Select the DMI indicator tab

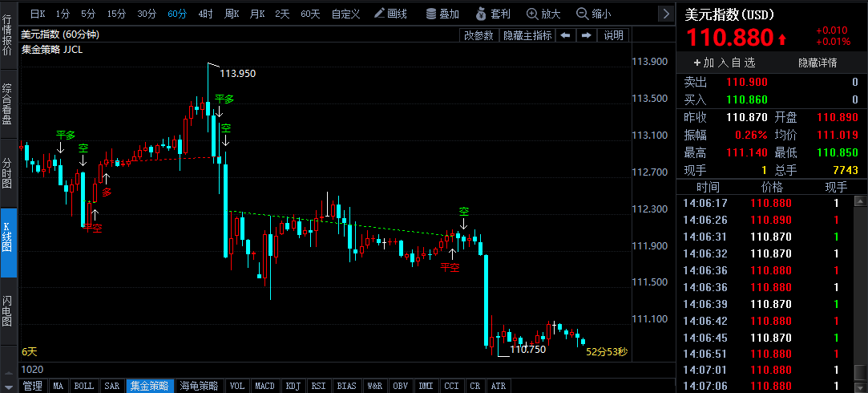[x=426, y=386]
